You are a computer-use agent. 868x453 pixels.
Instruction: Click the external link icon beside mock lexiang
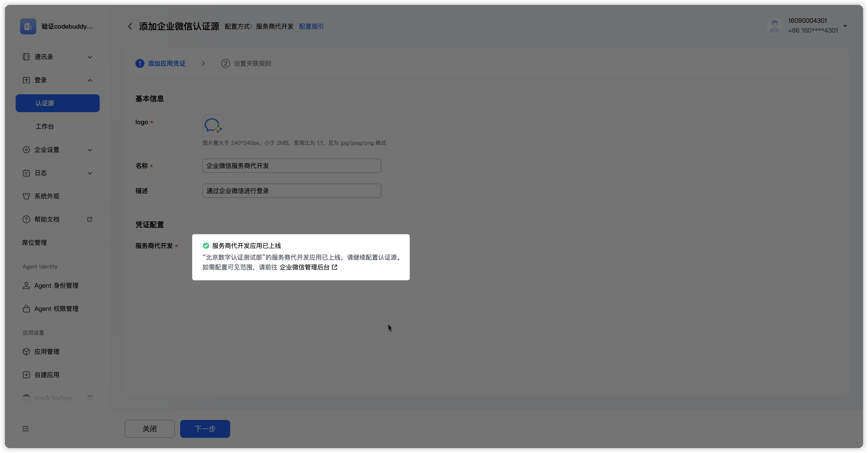(x=90, y=398)
